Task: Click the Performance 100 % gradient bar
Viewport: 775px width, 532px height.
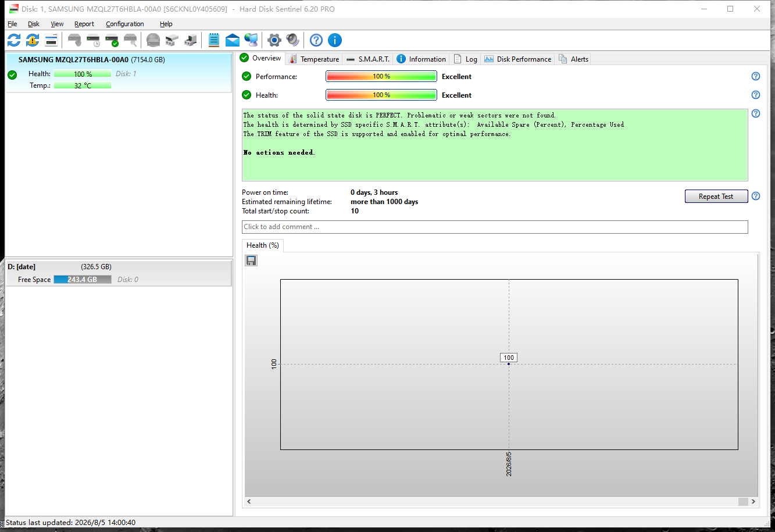Action: click(381, 76)
